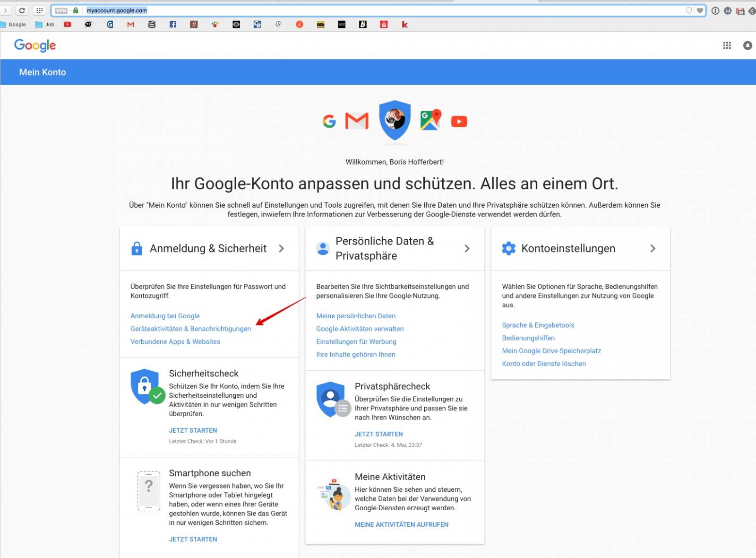This screenshot has height=558, width=756.
Task: Open the Gmail bookmark in bookmarks bar
Action: click(x=131, y=25)
